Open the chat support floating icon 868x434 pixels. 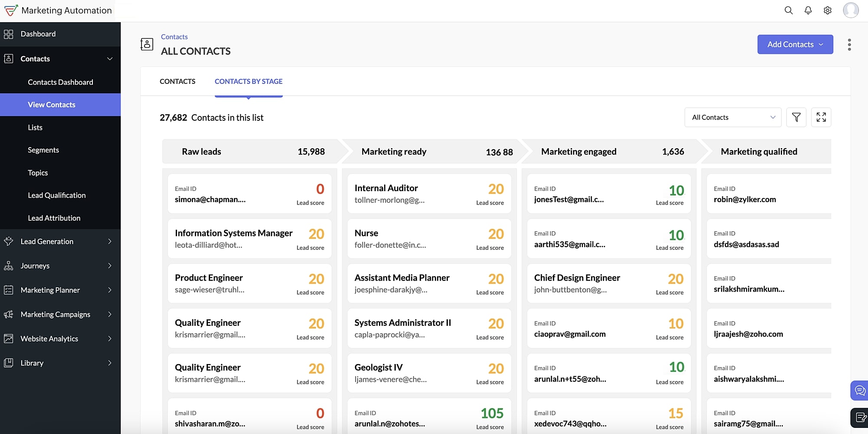[x=859, y=391]
